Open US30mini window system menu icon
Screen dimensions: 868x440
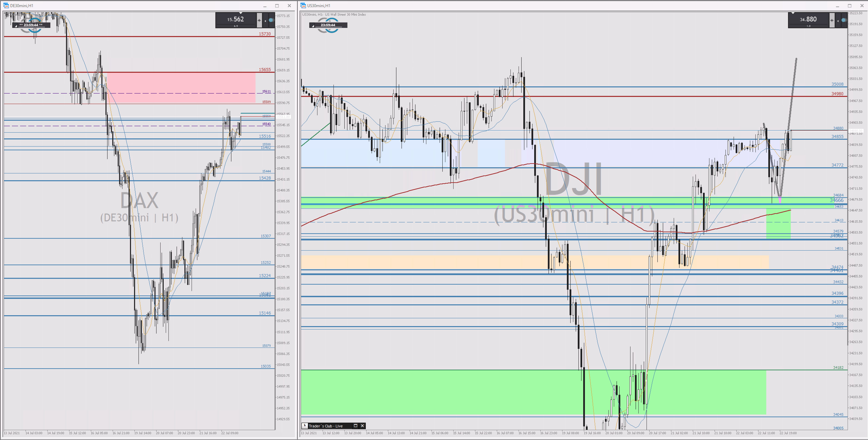point(303,5)
